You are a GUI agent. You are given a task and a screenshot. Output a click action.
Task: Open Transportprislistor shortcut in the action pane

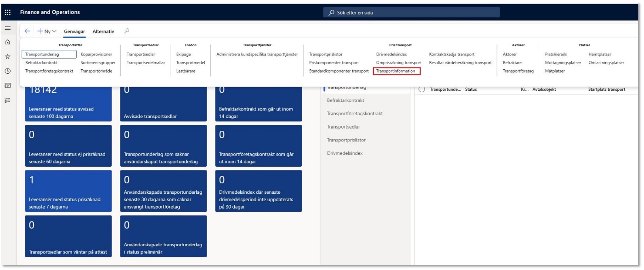(x=326, y=54)
